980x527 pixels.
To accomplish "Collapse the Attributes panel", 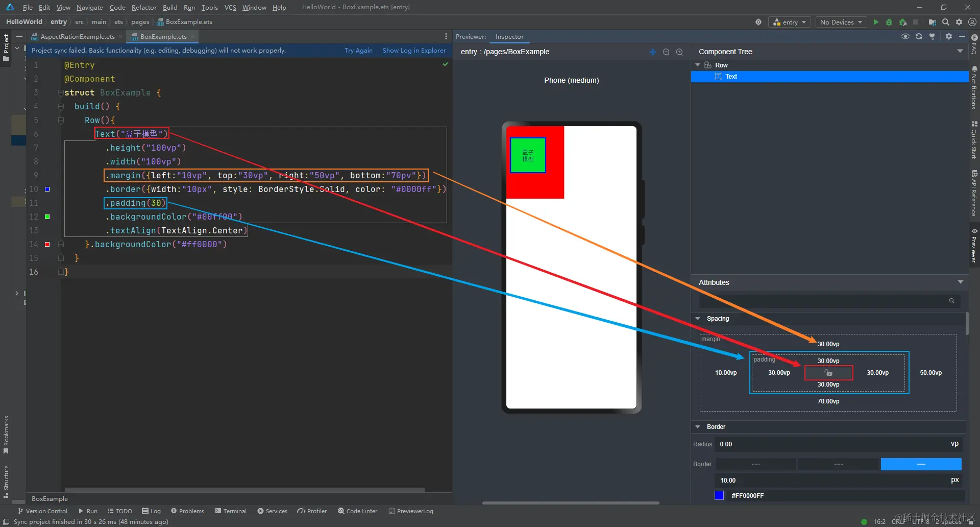I will click(x=960, y=282).
